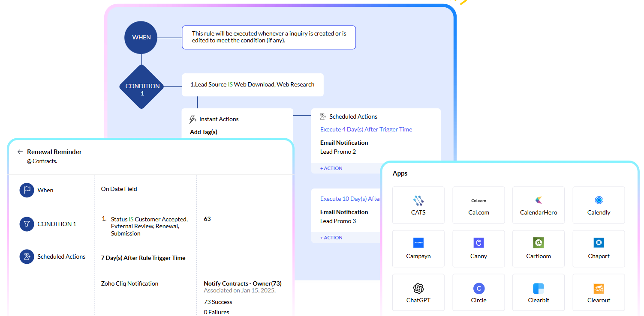Screen dimensions: 644x316
Task: Open the Clearout app icon
Action: click(599, 288)
